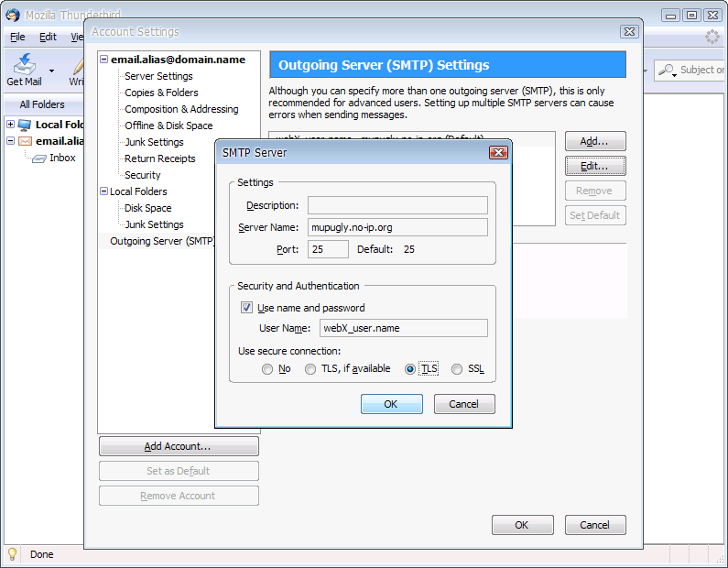Click the Local Folders computer icon
The height and width of the screenshot is (568, 728).
coord(25,125)
